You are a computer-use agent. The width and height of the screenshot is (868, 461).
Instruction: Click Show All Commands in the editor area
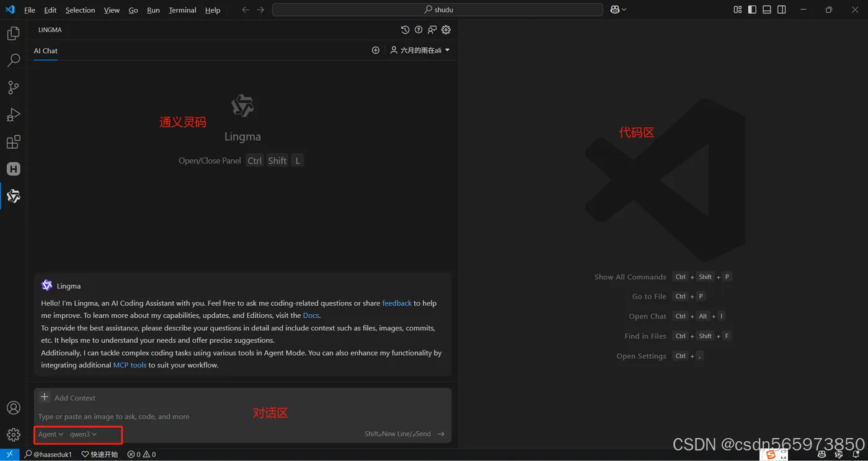(x=630, y=277)
